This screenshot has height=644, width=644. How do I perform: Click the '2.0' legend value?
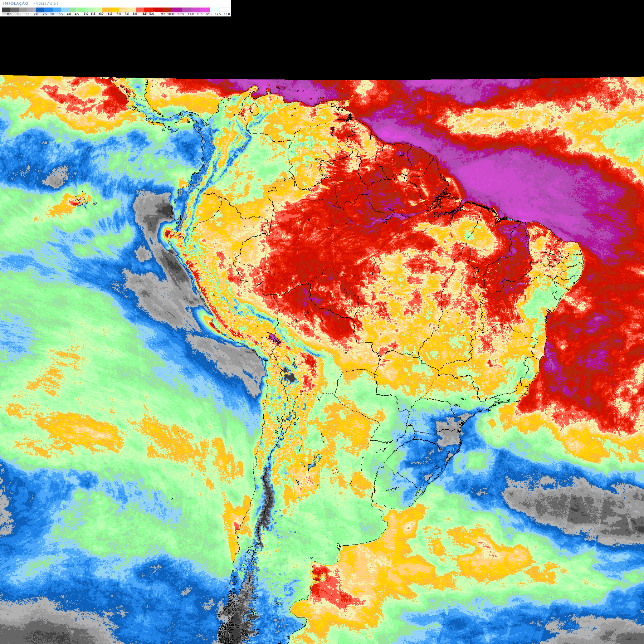(36, 14)
